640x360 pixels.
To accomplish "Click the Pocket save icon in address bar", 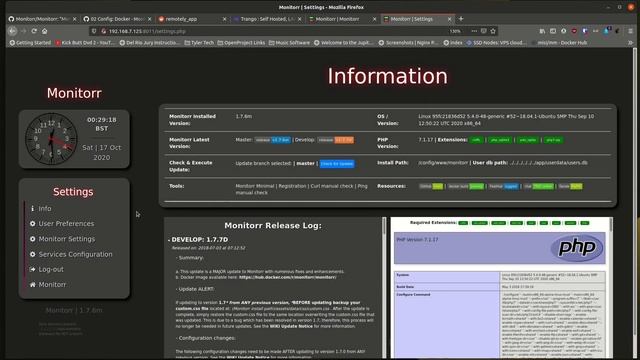I will [484, 31].
